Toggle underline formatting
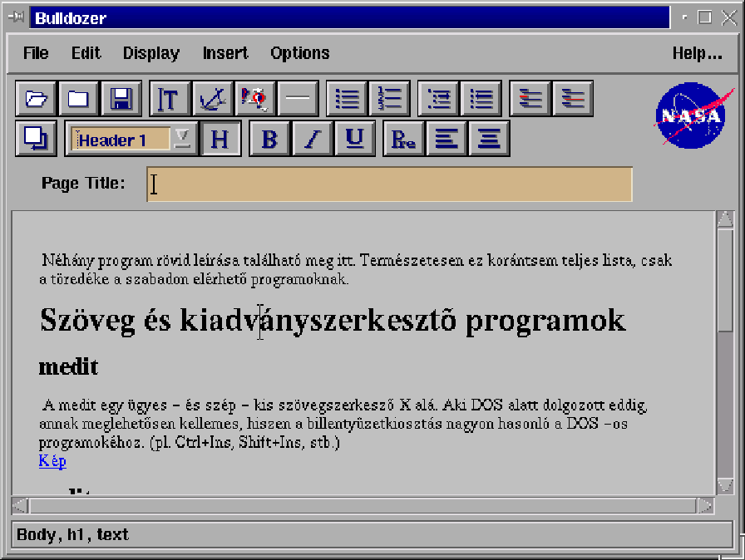Viewport: 745px width, 560px height. (x=355, y=139)
